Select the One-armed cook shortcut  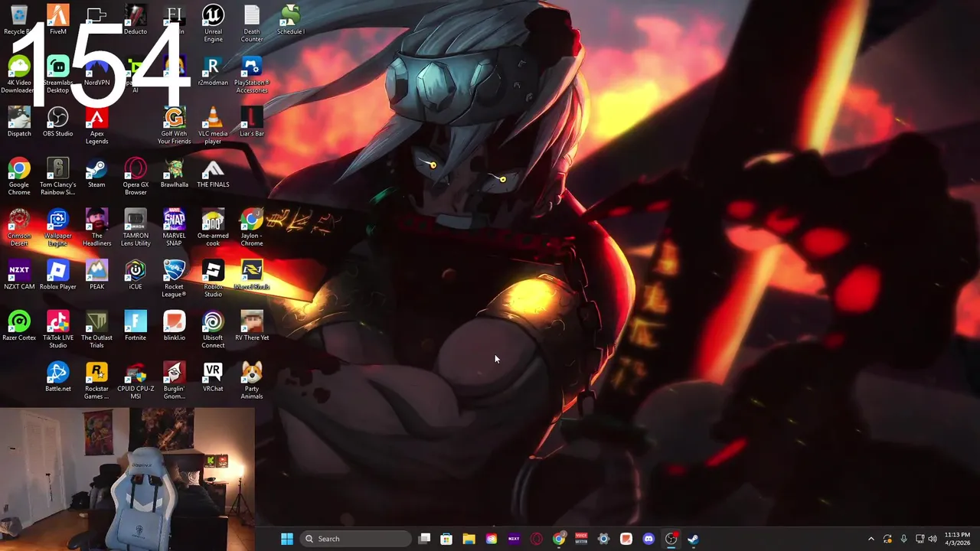[213, 228]
